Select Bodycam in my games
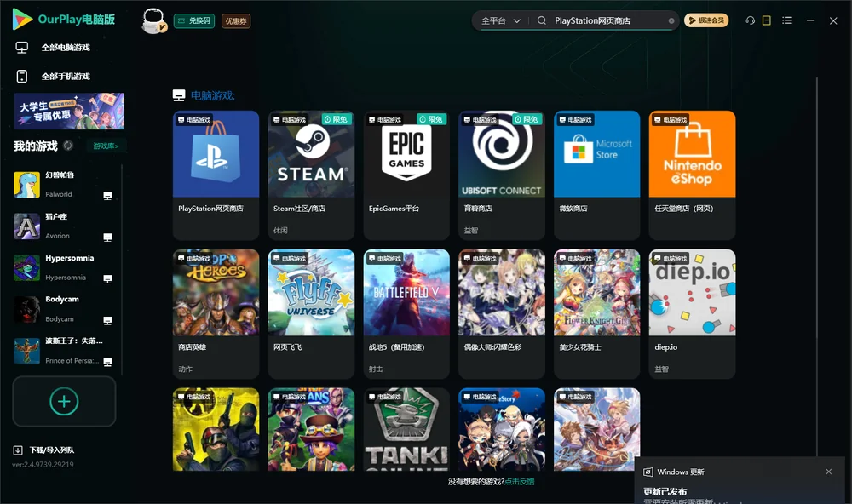The image size is (852, 504). click(x=64, y=310)
